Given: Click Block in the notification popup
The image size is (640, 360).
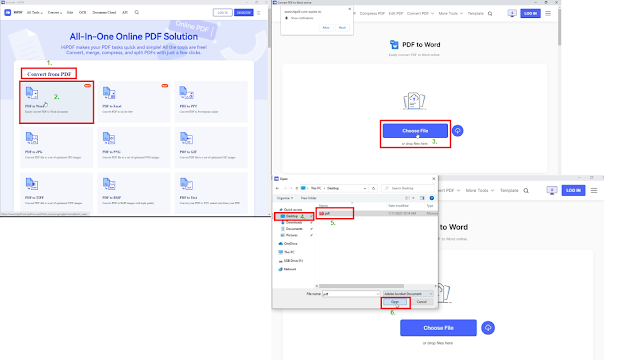Looking at the screenshot, I should (342, 27).
